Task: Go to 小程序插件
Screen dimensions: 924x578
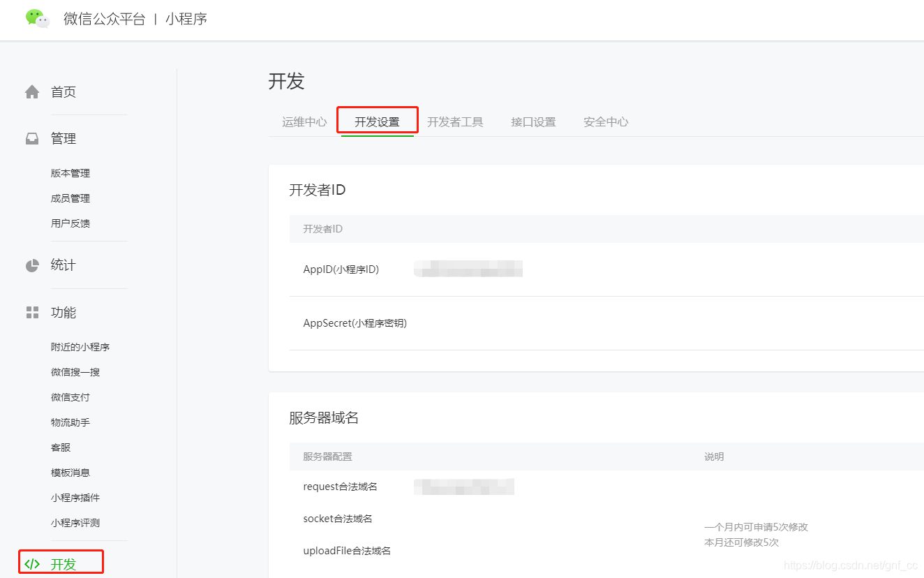Action: click(75, 497)
